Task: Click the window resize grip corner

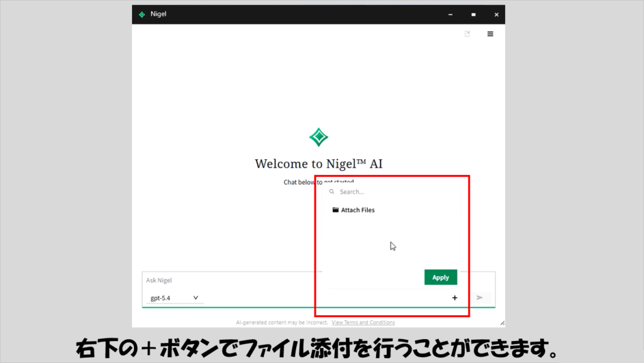Action: (x=502, y=323)
